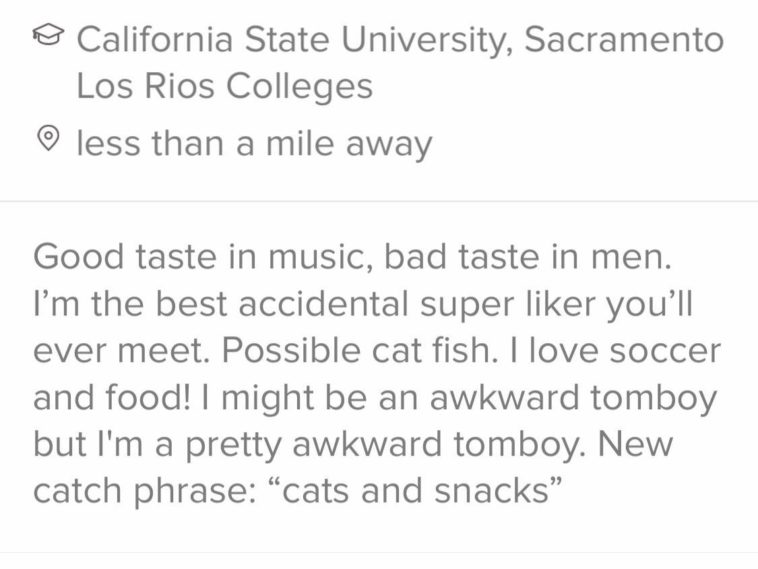Select California State University, Sacramento text

[399, 39]
